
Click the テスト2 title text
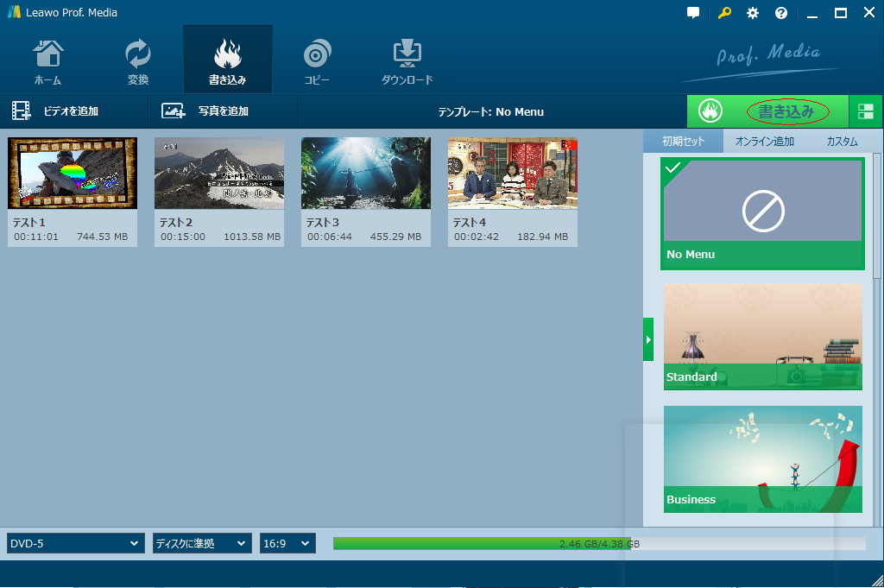pos(176,222)
